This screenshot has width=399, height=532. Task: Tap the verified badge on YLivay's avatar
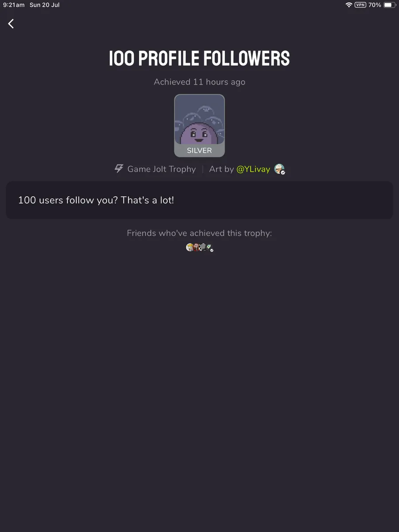tap(283, 172)
